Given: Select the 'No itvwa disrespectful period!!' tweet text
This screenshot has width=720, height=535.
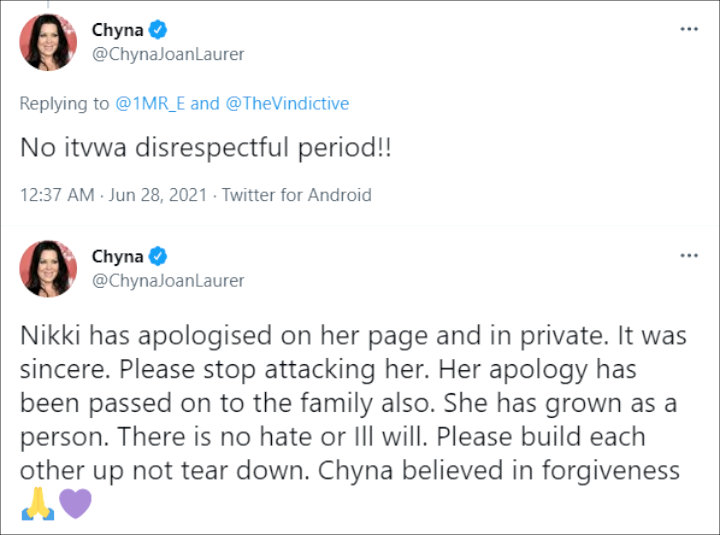Looking at the screenshot, I should pyautogui.click(x=206, y=148).
